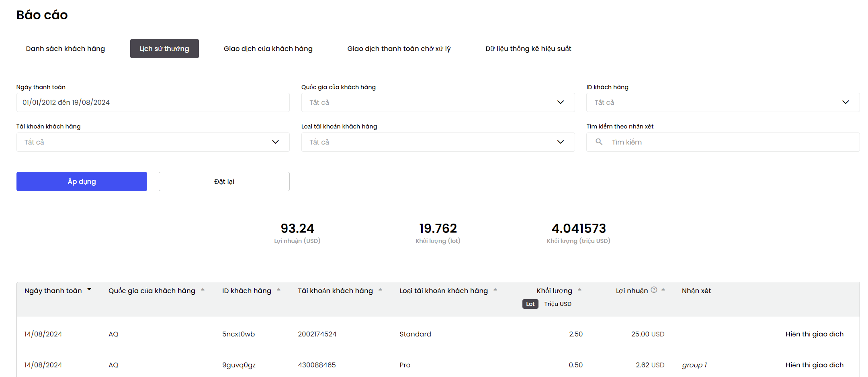
Task: Switch volume unit to Triệu USD
Action: (x=558, y=304)
